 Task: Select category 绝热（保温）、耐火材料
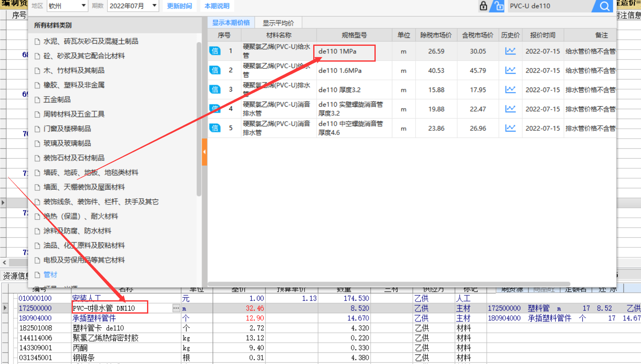[x=81, y=216]
